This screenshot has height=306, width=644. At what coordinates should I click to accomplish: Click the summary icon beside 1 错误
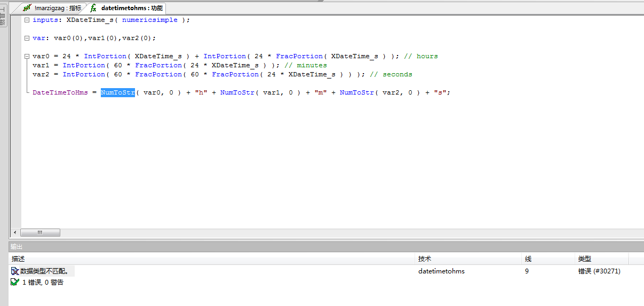click(x=15, y=282)
